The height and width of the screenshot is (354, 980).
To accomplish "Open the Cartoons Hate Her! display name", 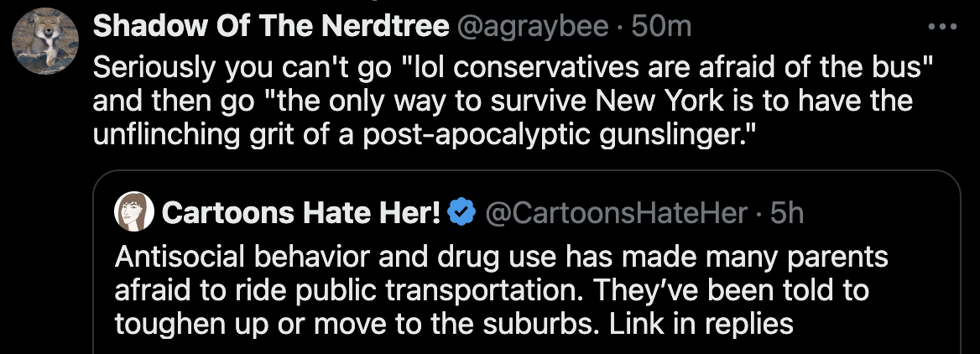I will (300, 213).
